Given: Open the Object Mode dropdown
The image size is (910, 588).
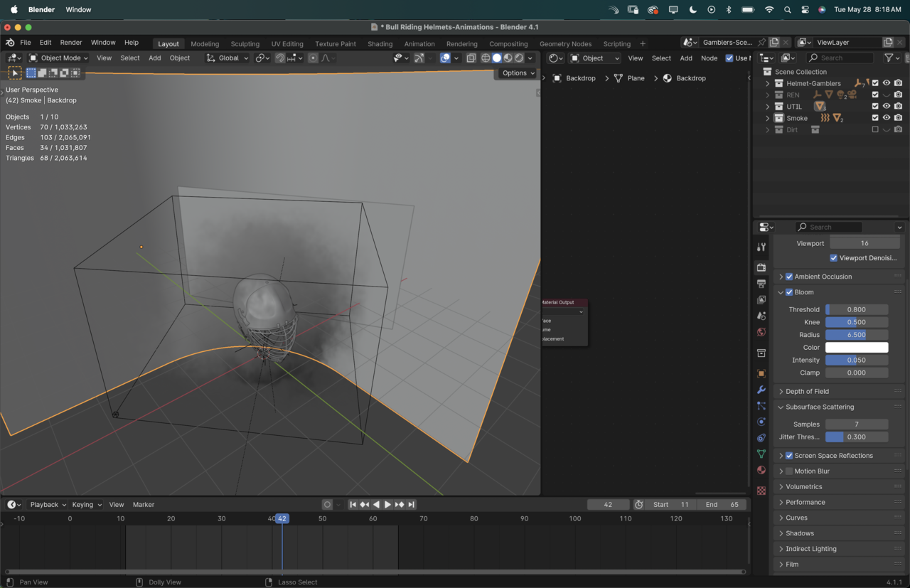Looking at the screenshot, I should pyautogui.click(x=58, y=58).
